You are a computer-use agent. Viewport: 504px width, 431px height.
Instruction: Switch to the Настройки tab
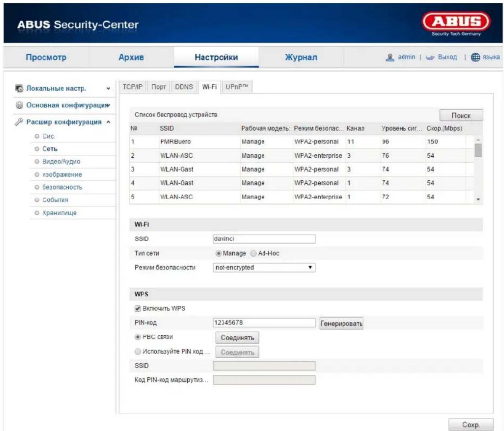(216, 57)
